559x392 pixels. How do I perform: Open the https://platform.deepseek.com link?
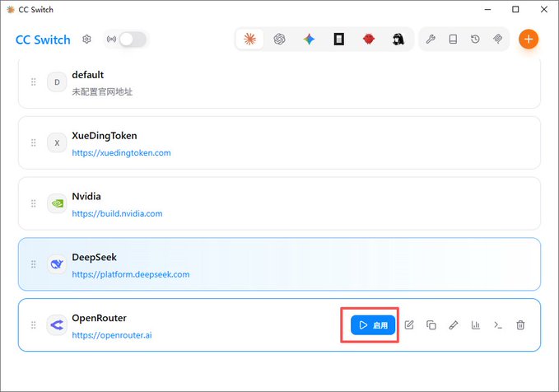131,274
